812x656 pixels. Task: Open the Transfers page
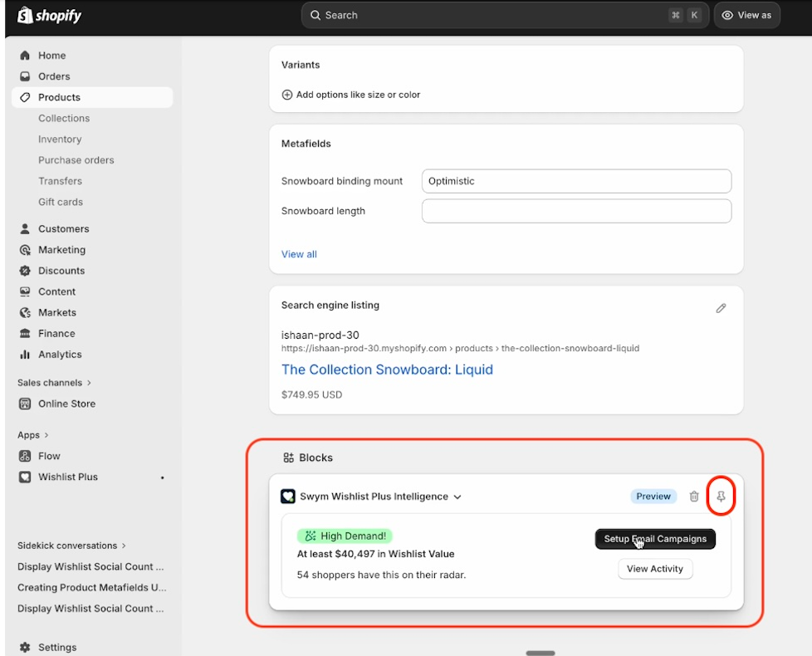pyautogui.click(x=60, y=181)
